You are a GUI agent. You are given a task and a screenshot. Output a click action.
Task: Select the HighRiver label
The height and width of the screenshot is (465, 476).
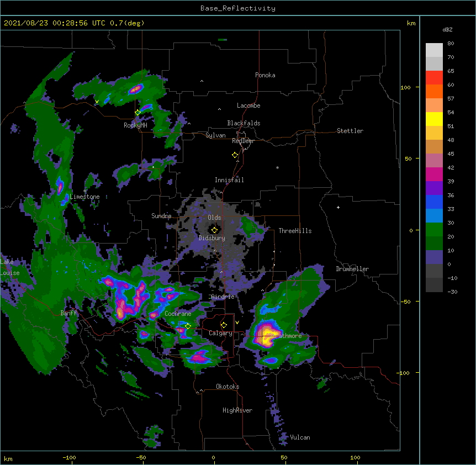coord(237,410)
